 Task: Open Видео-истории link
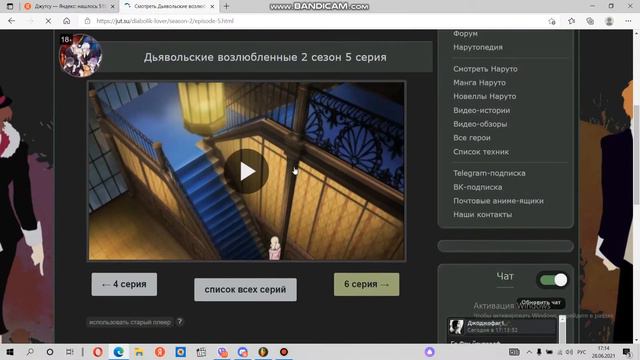482,111
